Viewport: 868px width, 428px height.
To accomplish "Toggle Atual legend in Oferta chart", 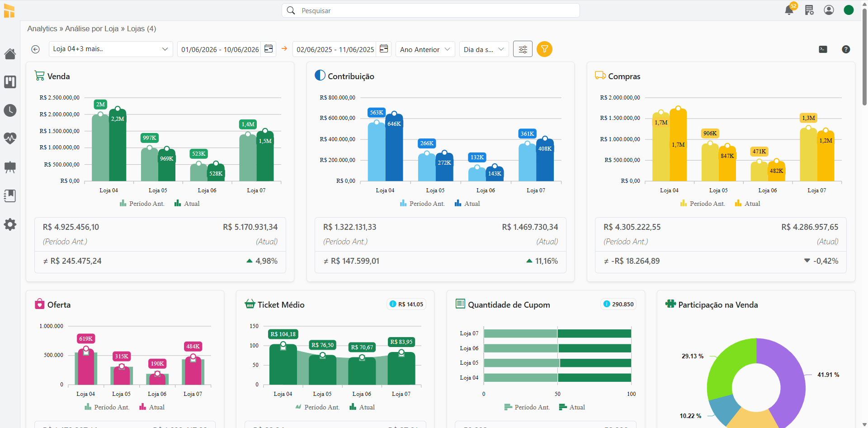I will tap(152, 407).
